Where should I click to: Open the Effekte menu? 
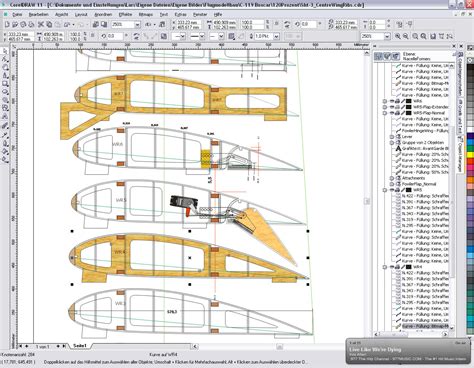125,14
